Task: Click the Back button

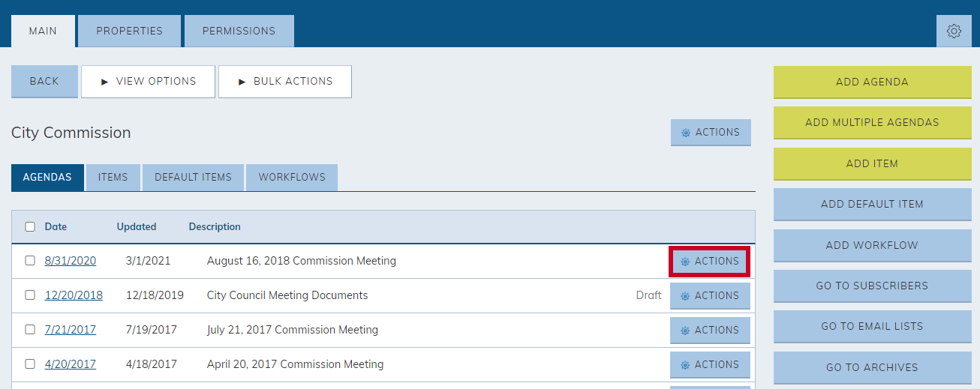Action: [44, 82]
